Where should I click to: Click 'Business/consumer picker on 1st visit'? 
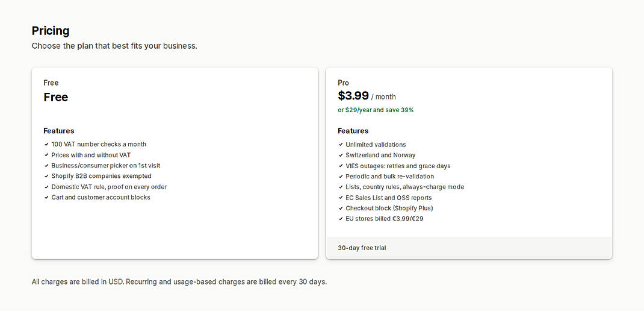pos(105,165)
